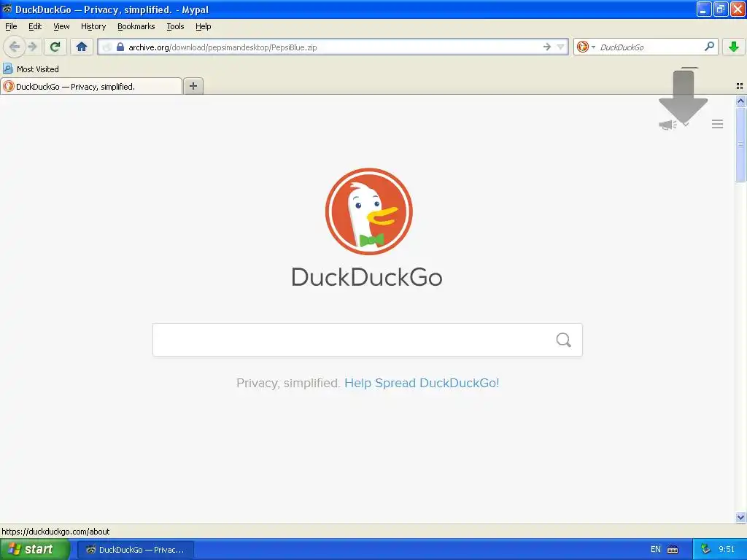The height and width of the screenshot is (560, 747).
Task: Click the Mypal raccoon icon in the title bar
Action: pos(7,9)
